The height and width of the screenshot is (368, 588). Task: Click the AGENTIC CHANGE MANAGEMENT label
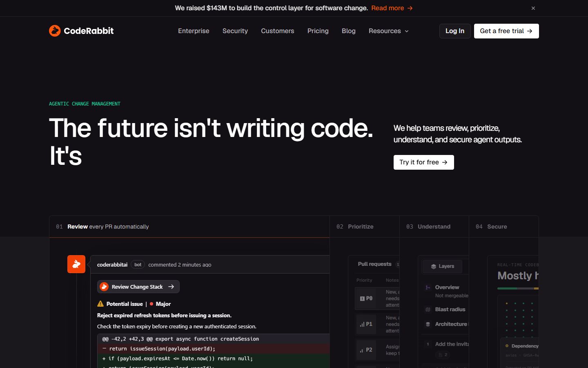point(85,104)
